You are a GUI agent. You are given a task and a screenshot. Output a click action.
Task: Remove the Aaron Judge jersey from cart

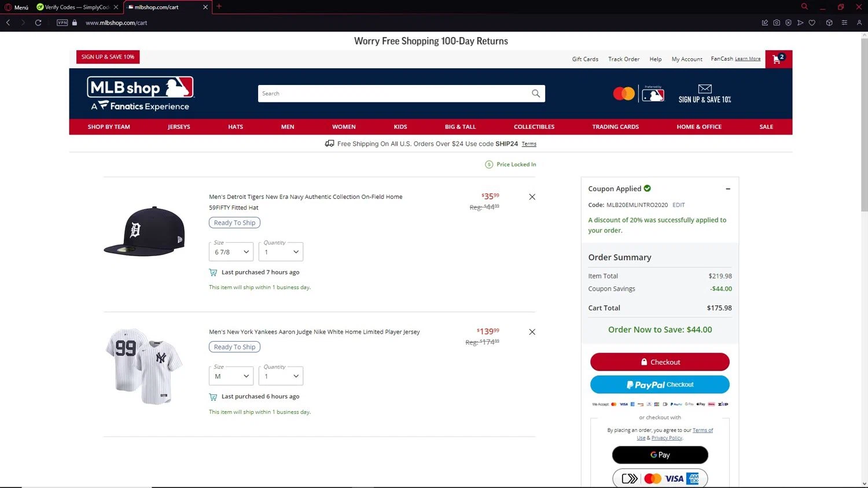[532, 332]
